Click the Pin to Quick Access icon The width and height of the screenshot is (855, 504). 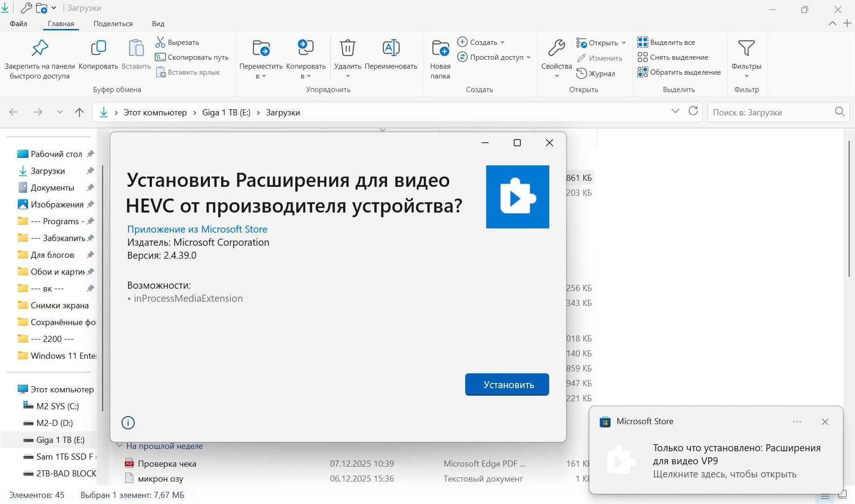click(x=40, y=48)
